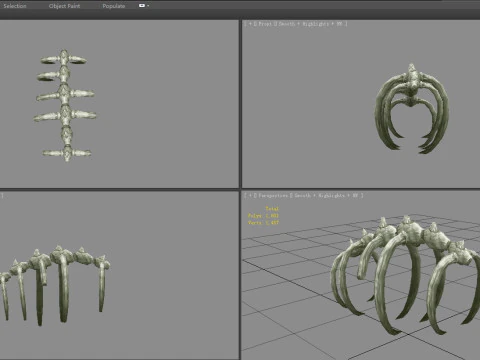Click the yellow Verts statistic text

pos(263,222)
